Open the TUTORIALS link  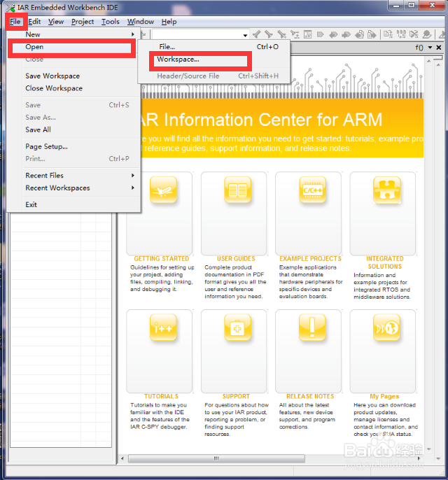coord(162,397)
